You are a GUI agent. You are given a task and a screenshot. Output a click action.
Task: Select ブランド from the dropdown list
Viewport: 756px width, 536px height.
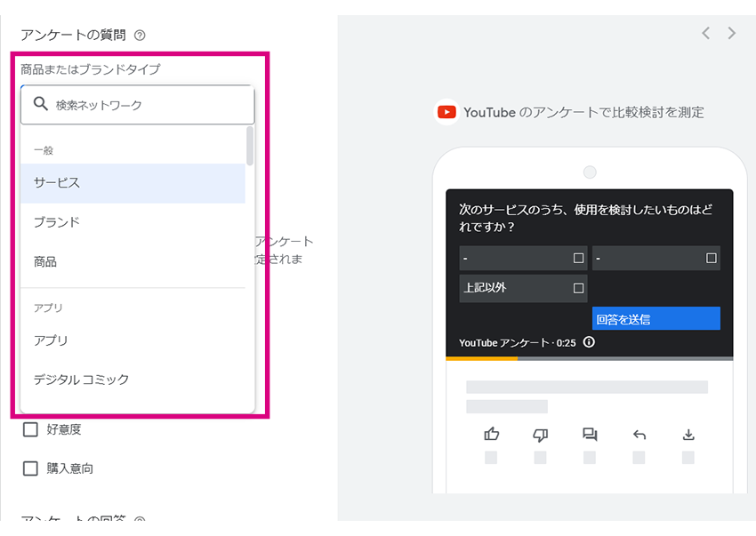pos(133,222)
